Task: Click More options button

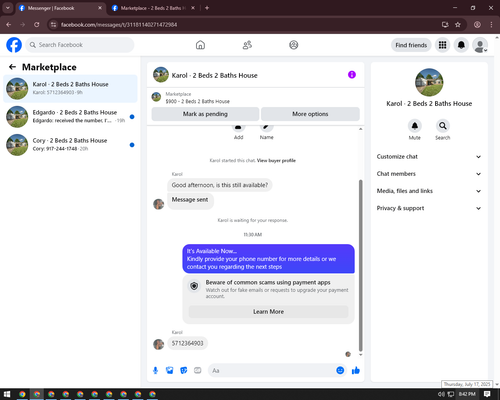Action: [310, 114]
